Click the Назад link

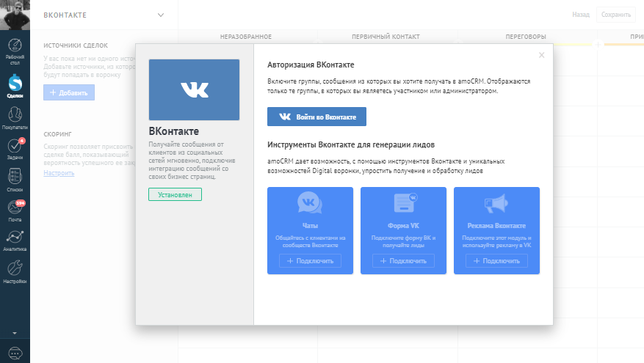point(581,15)
